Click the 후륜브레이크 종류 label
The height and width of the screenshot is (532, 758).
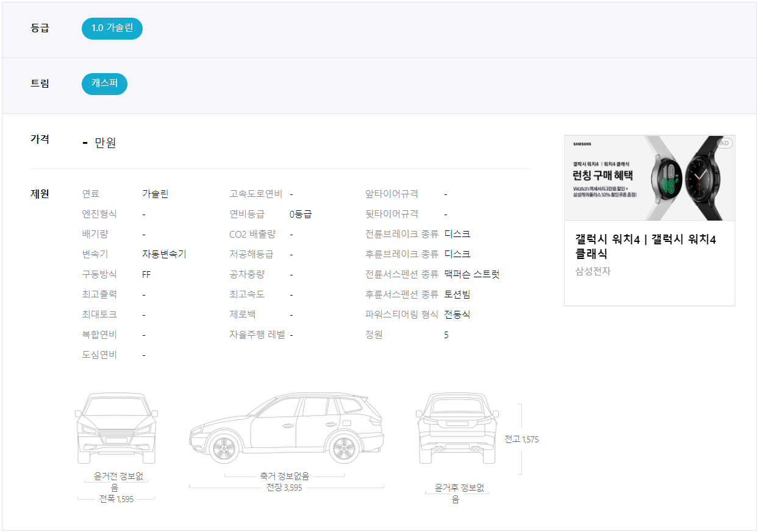point(402,254)
